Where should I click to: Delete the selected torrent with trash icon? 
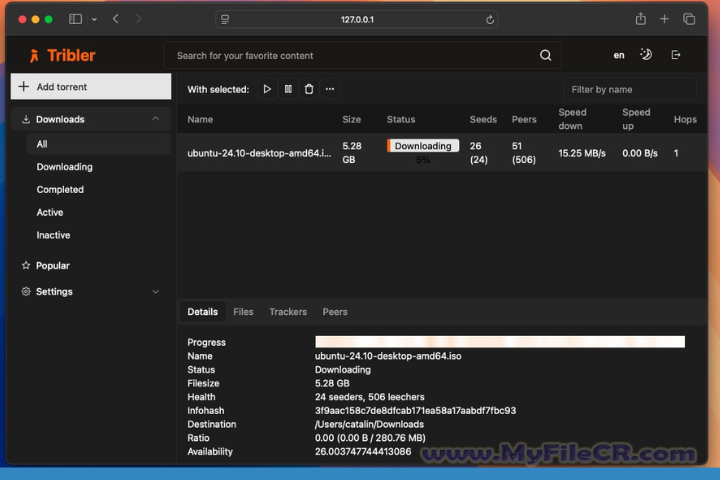[x=309, y=89]
